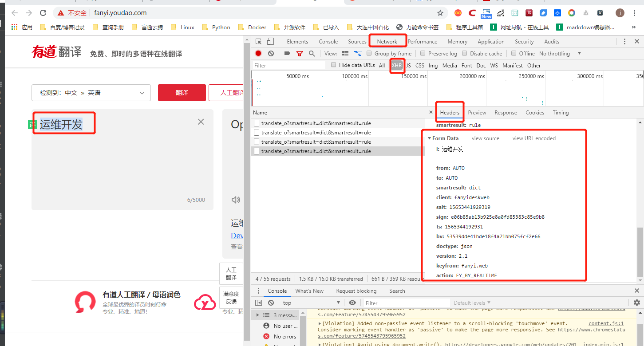Click view URL encoded link

tap(534, 138)
